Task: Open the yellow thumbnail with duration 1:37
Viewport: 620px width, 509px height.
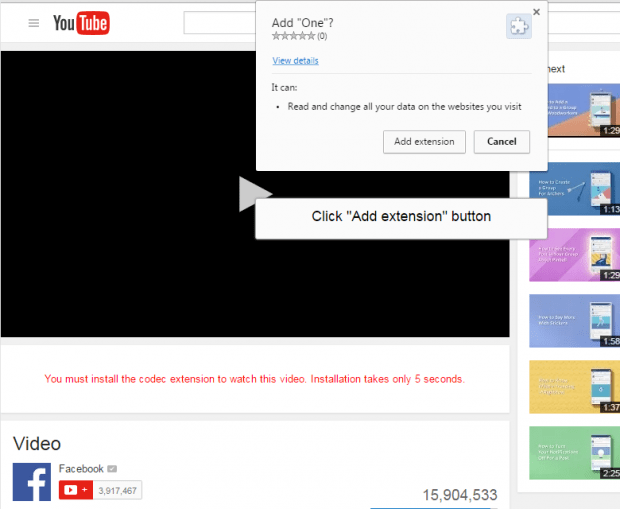Action: (x=575, y=387)
